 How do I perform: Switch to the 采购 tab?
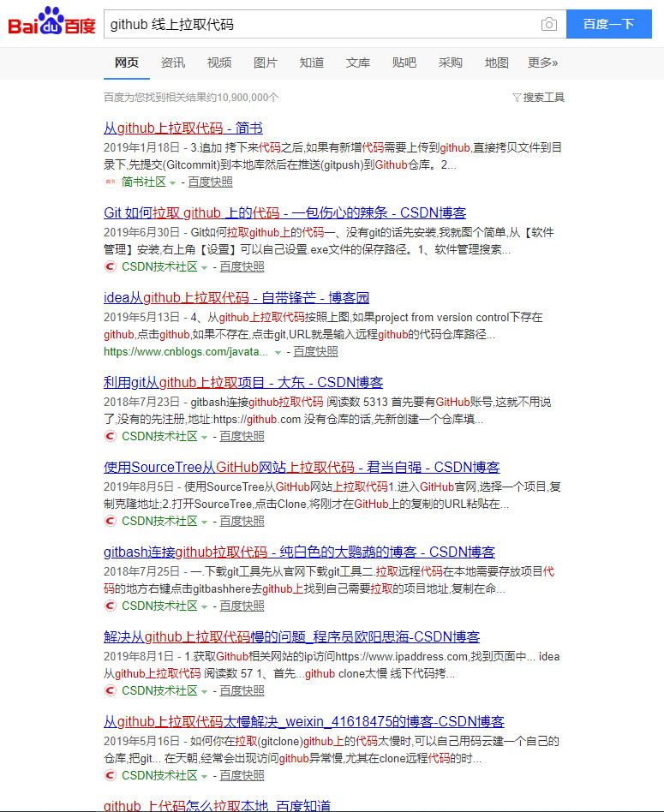tap(450, 63)
